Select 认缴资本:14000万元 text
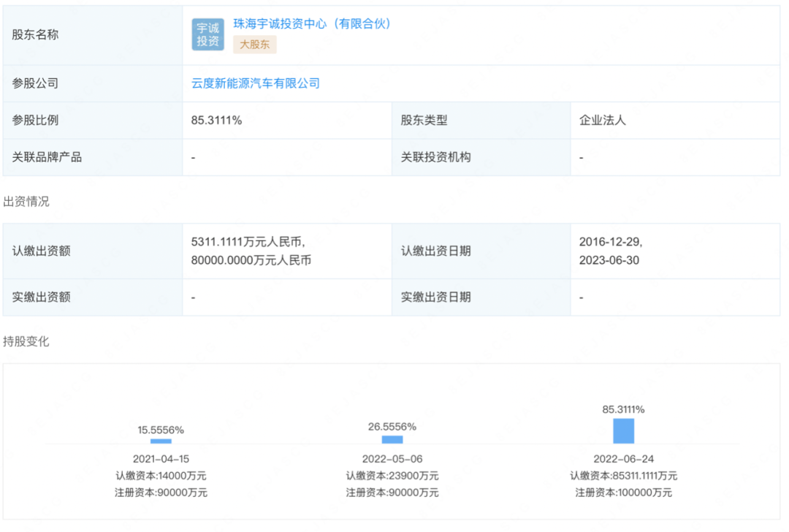 point(161,476)
